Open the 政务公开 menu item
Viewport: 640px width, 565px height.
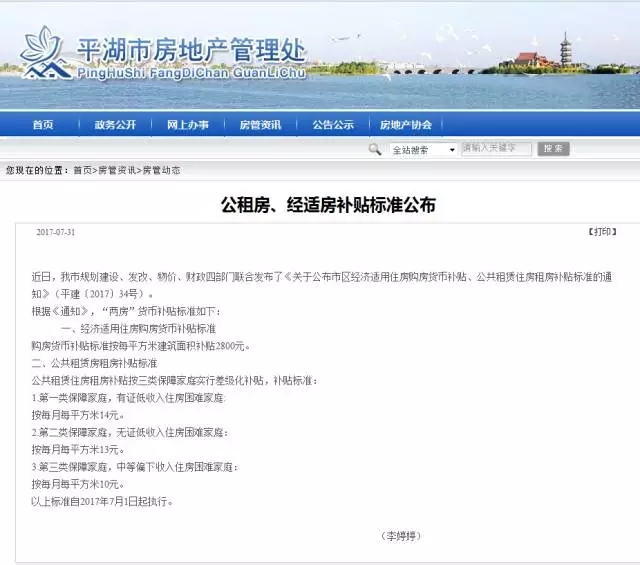115,125
